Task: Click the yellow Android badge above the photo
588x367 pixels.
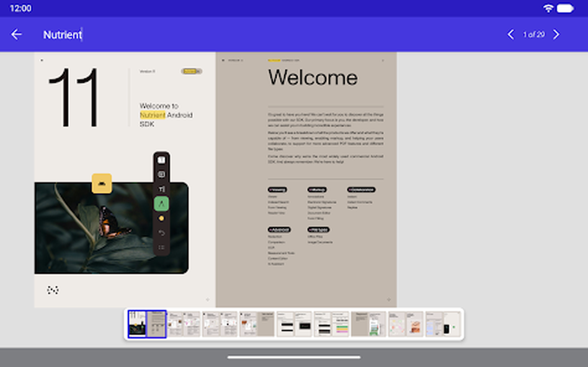Action: click(102, 183)
